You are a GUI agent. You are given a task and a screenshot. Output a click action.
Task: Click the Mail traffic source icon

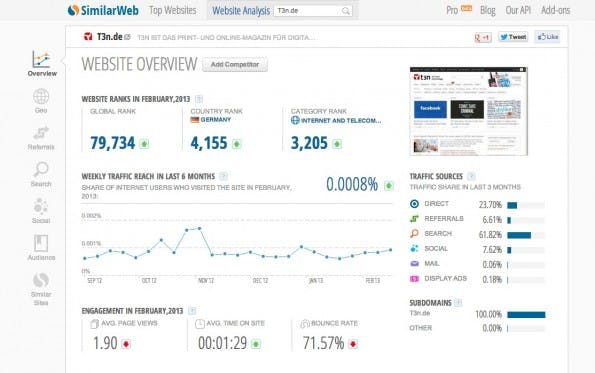coord(414,263)
